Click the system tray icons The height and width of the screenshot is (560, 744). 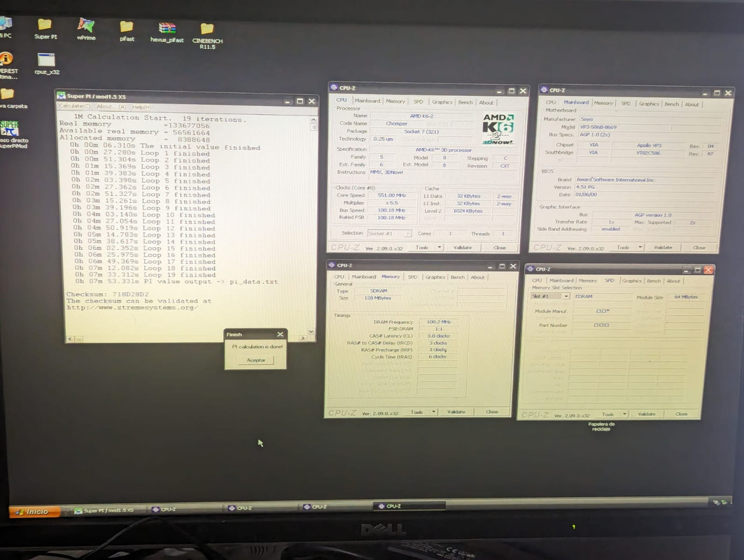click(x=720, y=501)
